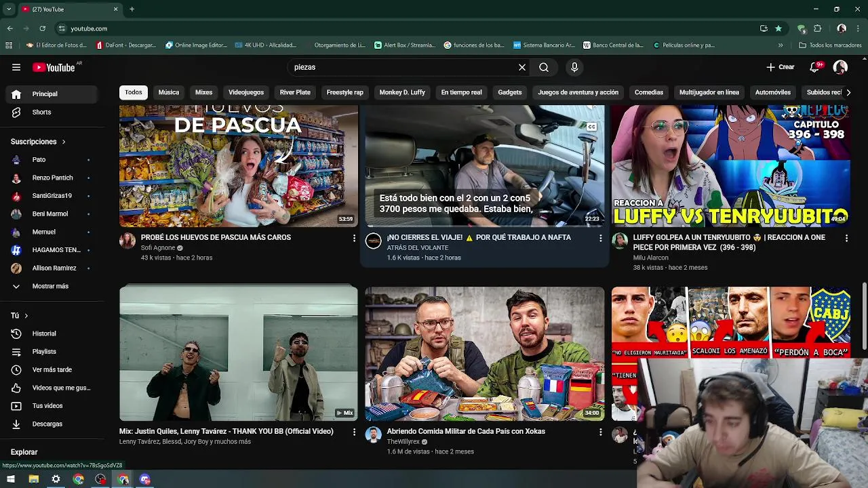868x488 pixels.
Task: Open options menu for Justin Quiles mix
Action: point(354,432)
